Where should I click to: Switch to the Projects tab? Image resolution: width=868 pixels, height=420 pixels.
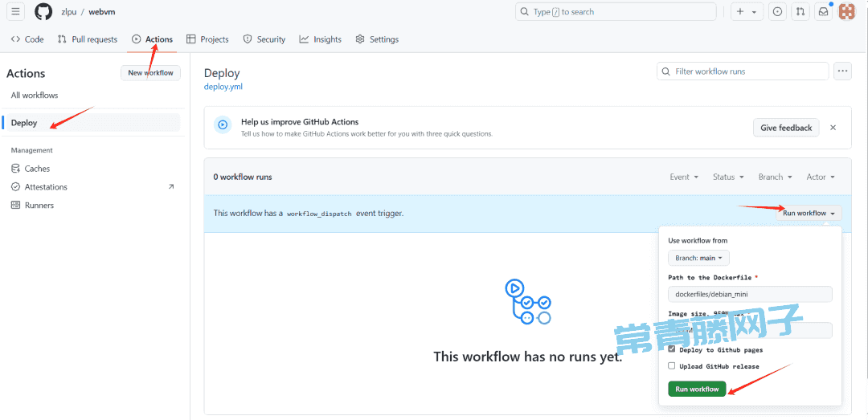coord(207,39)
